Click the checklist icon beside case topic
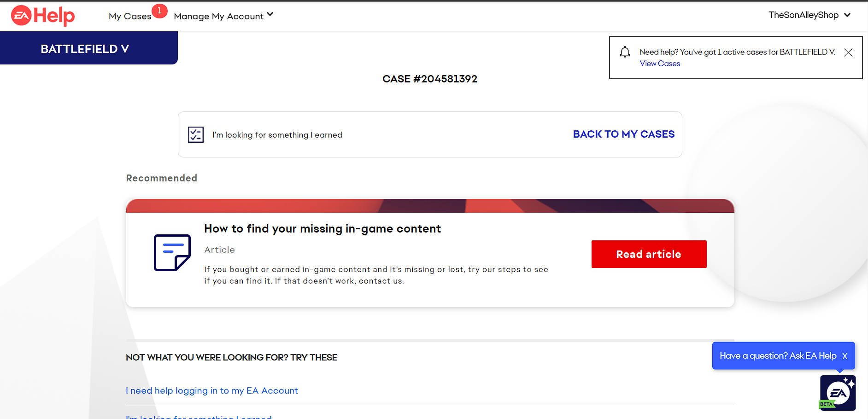868x419 pixels. point(196,134)
